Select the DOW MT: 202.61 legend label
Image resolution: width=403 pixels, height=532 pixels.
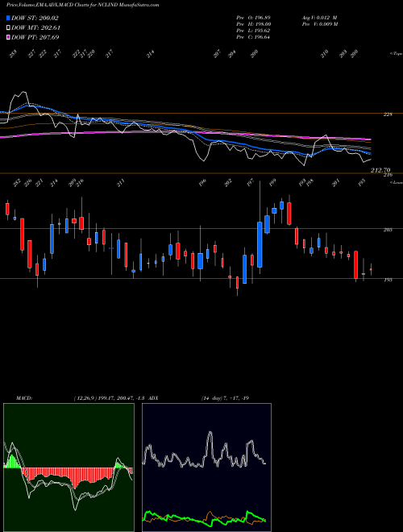35,27
